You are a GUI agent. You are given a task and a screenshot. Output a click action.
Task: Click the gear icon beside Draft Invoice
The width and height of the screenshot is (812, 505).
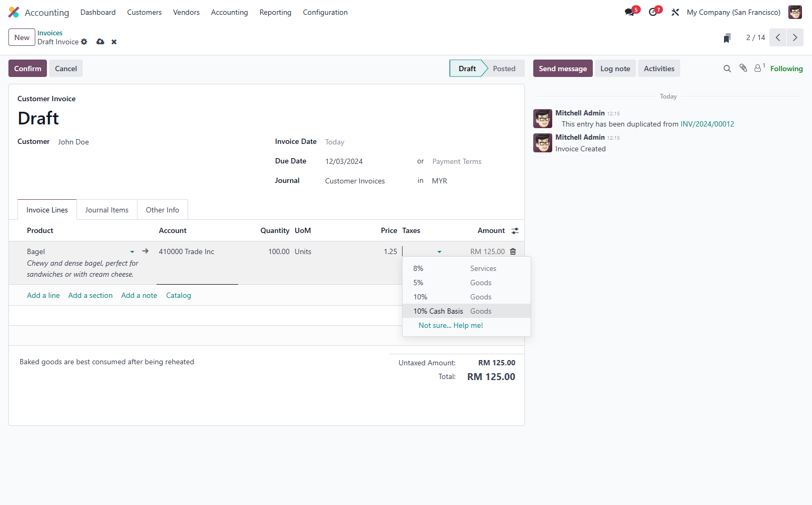[x=84, y=42]
